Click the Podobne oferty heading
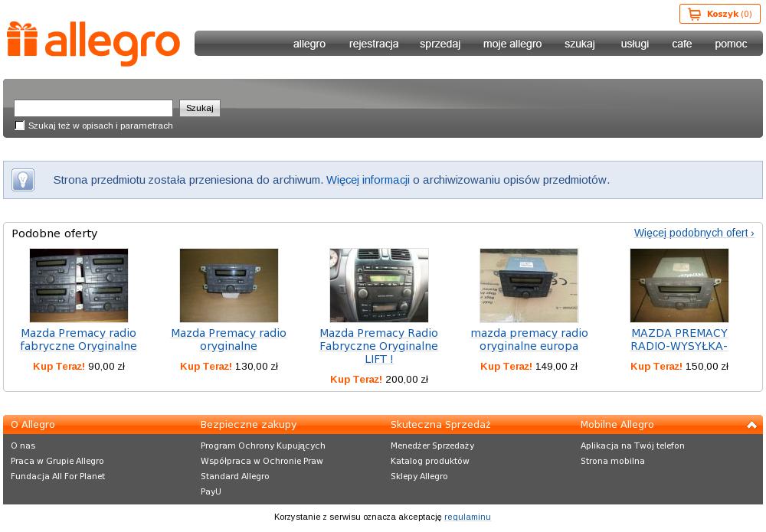This screenshot has width=766, height=532. (54, 233)
